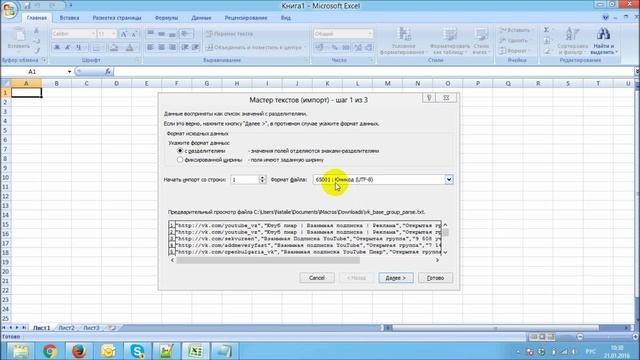The height and width of the screenshot is (360, 640).
Task: Click the Лист1 sheet tab
Action: [x=41, y=328]
